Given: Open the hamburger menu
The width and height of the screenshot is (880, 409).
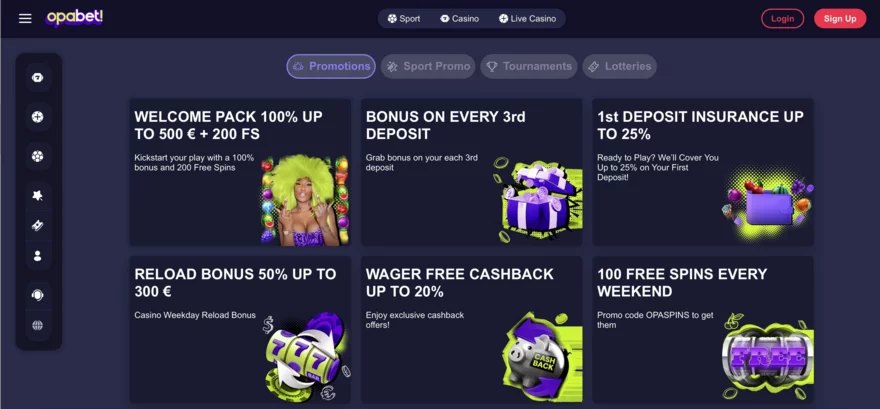Looking at the screenshot, I should click(x=25, y=19).
